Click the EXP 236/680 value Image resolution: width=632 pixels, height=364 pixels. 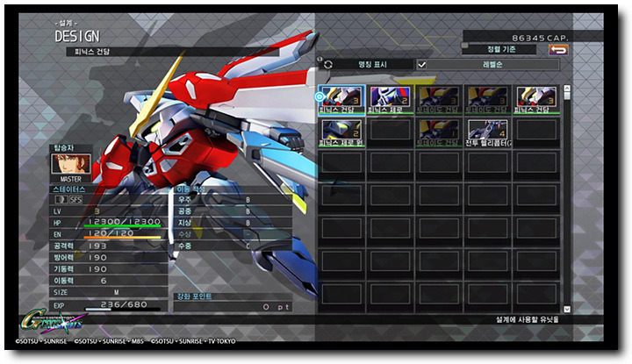(124, 304)
